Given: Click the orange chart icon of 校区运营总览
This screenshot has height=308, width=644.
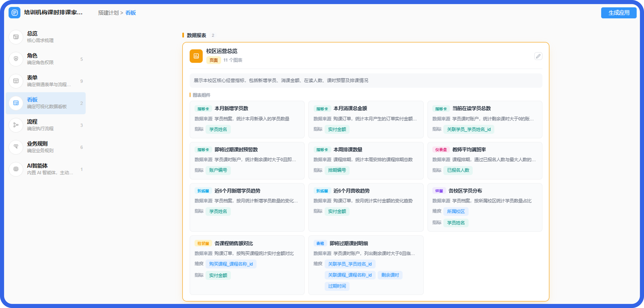Looking at the screenshot, I should click(x=196, y=56).
